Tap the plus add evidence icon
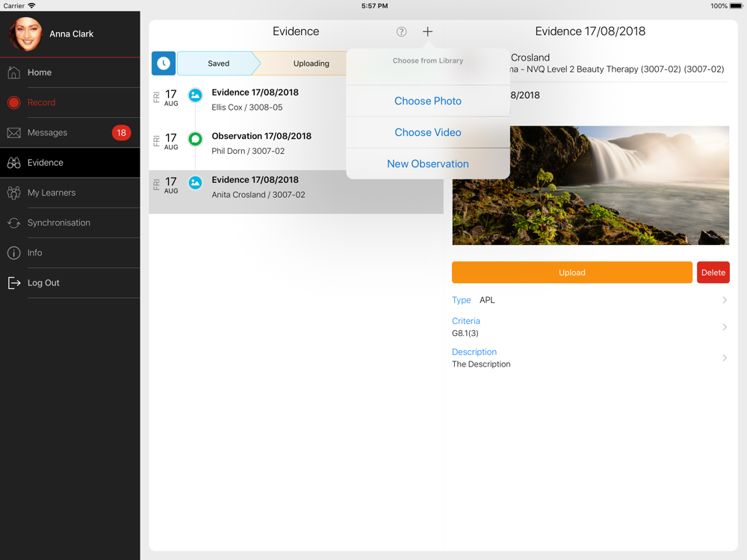The image size is (747, 560). coord(427,31)
